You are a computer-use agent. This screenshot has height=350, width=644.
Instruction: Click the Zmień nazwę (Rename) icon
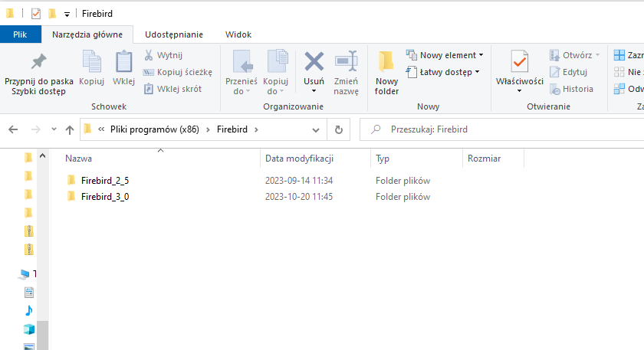346,61
